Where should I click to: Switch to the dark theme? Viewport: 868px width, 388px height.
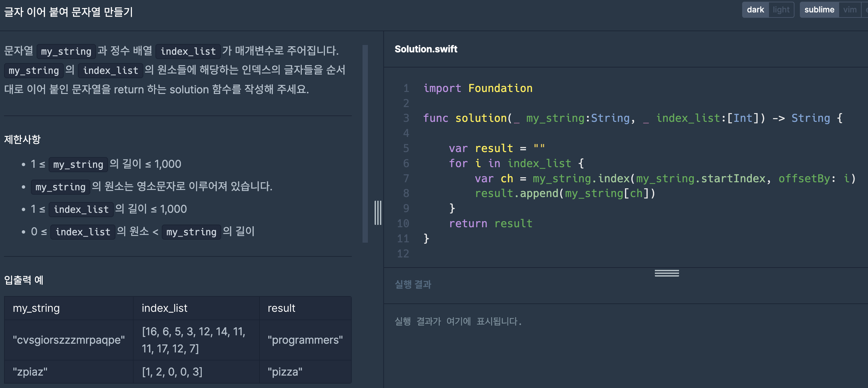tap(755, 10)
